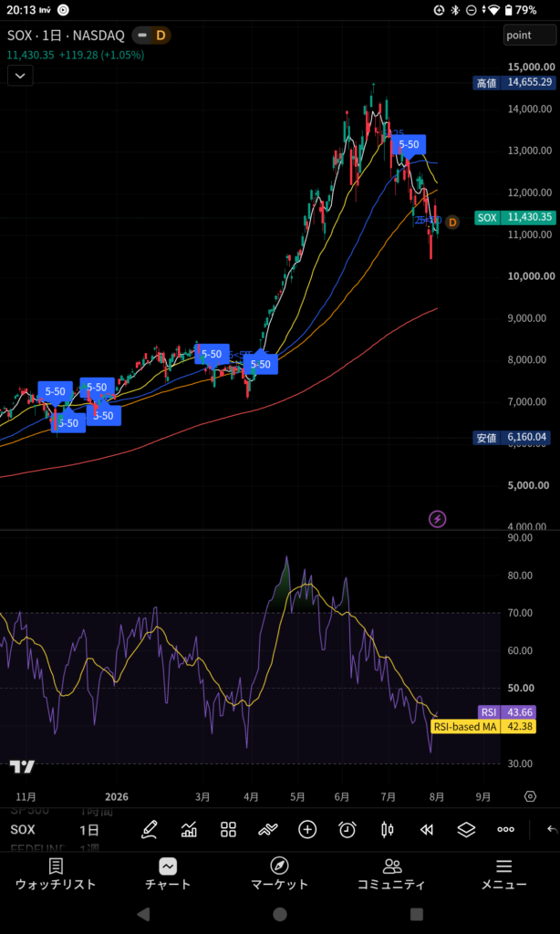Tap the SOX 11,430.35 current price label
Viewport: 560px width, 934px height.
pyautogui.click(x=514, y=217)
